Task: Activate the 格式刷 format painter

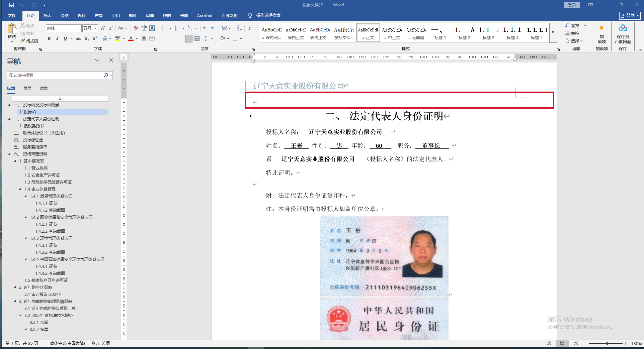Action: coord(29,41)
